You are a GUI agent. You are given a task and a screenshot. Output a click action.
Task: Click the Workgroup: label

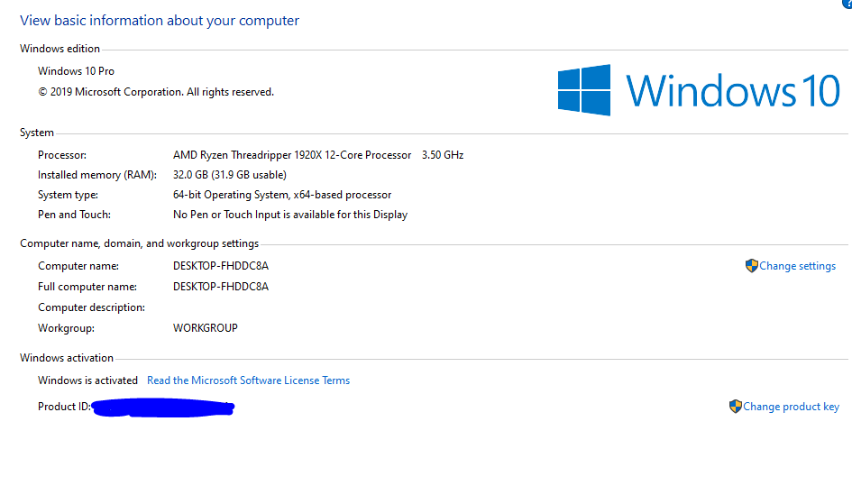(x=66, y=328)
